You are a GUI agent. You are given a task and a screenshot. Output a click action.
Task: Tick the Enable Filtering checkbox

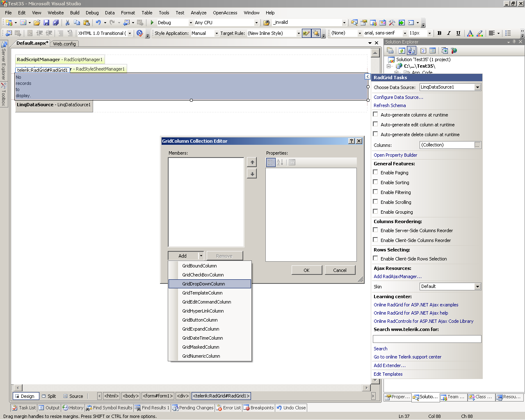375,192
